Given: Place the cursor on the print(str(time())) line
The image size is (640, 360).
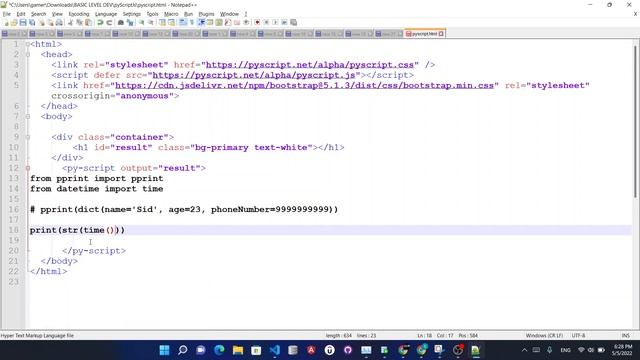Looking at the screenshot, I should click(x=77, y=230).
